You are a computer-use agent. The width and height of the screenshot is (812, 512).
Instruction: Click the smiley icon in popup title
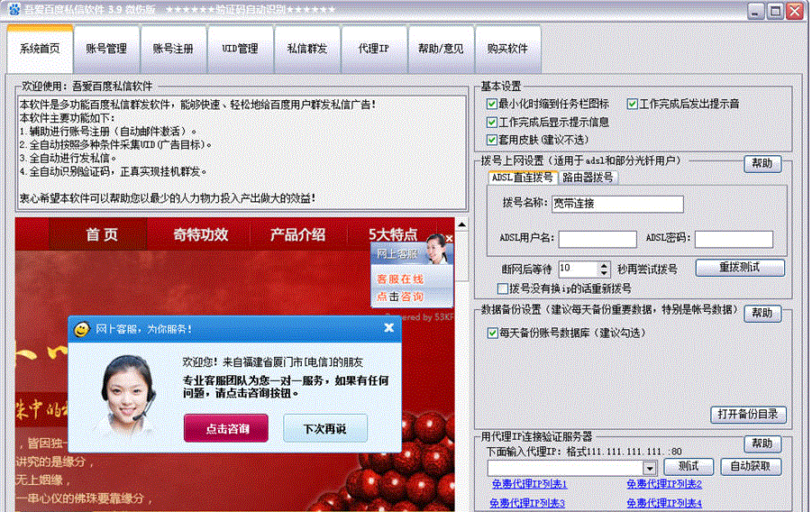pos(82,329)
